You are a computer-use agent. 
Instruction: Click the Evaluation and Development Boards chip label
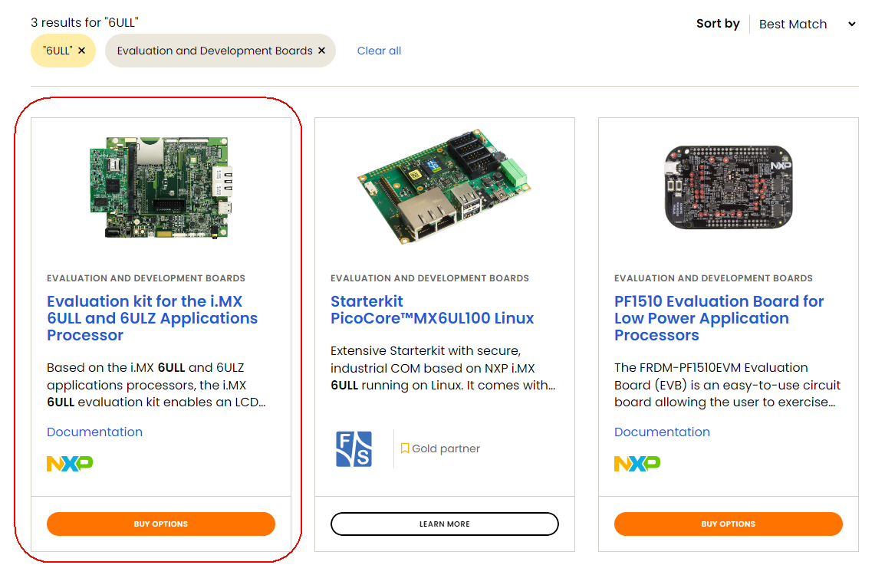point(215,51)
